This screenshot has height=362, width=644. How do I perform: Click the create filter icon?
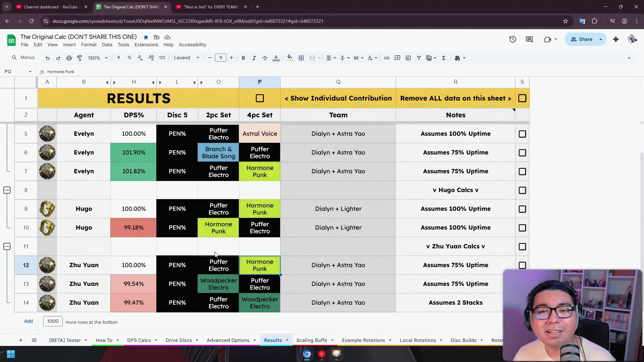click(419, 58)
